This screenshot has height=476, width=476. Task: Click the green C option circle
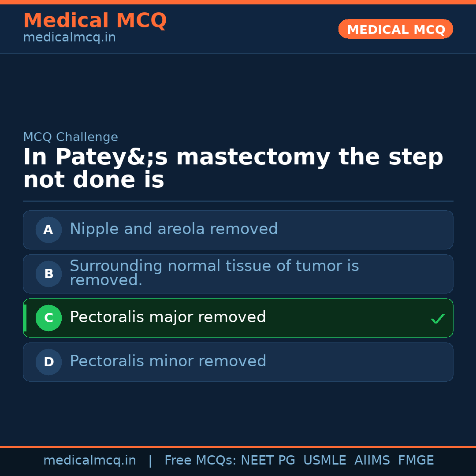click(48, 318)
